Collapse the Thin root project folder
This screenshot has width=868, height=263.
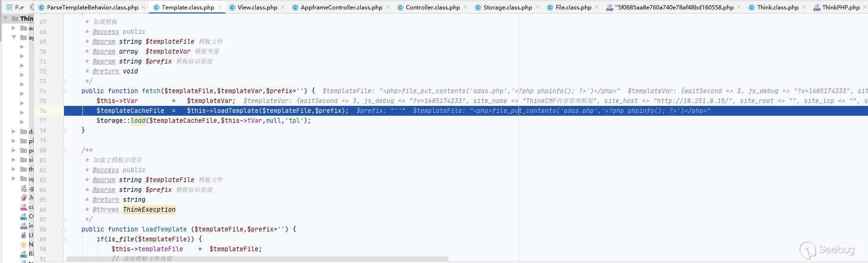[x=6, y=18]
